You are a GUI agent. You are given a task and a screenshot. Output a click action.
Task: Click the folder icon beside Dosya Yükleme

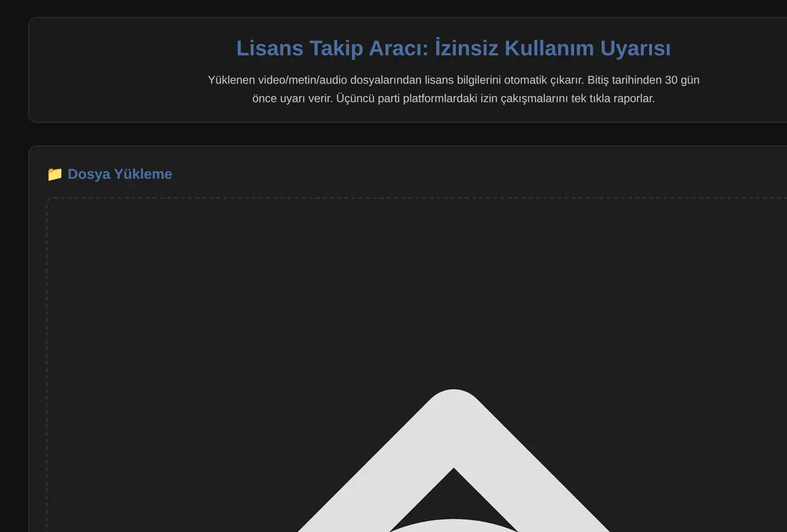[x=55, y=174]
